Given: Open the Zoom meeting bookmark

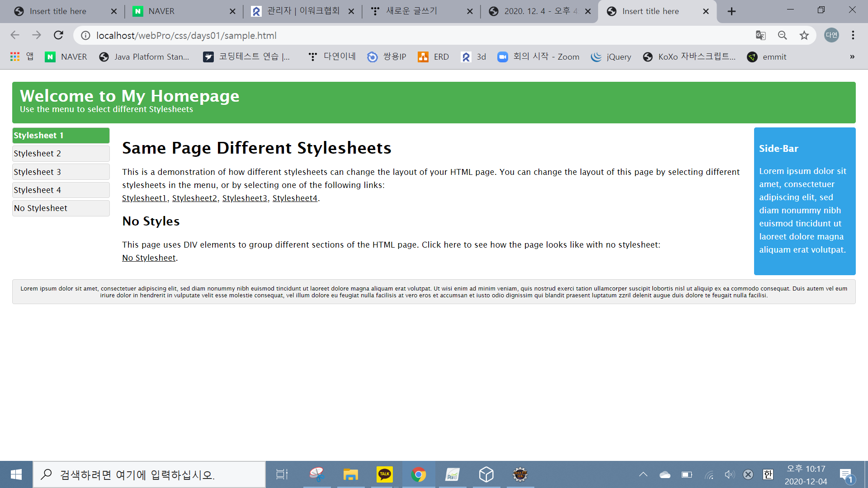Looking at the screenshot, I should [x=538, y=56].
